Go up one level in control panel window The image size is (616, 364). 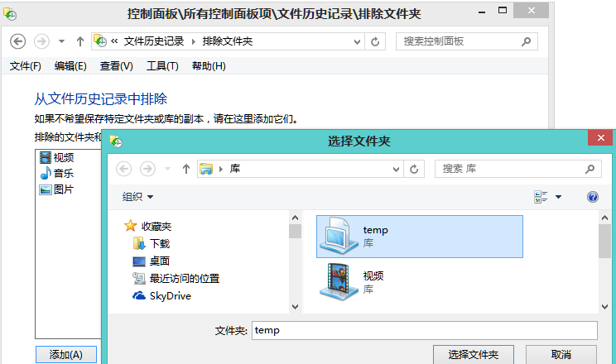(x=80, y=41)
